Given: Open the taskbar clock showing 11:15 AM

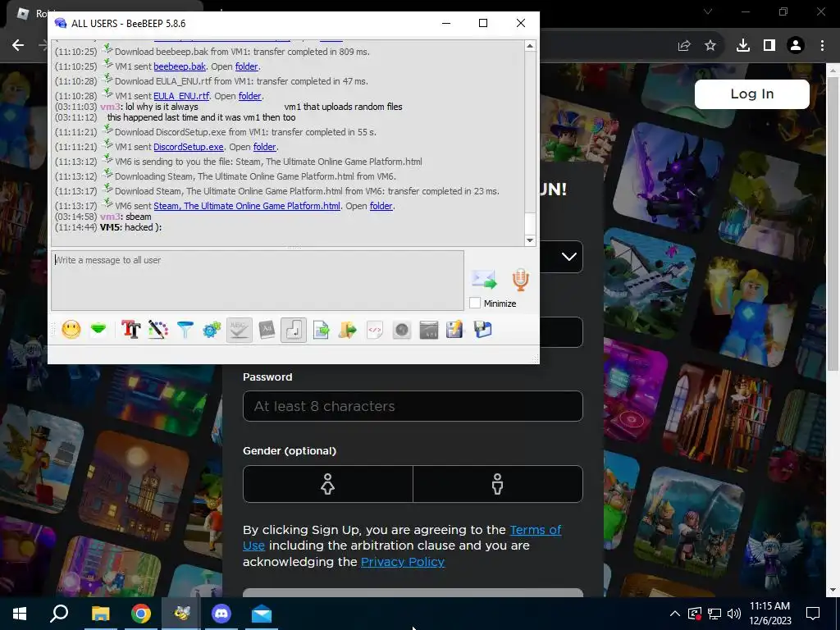Looking at the screenshot, I should click(x=769, y=614).
